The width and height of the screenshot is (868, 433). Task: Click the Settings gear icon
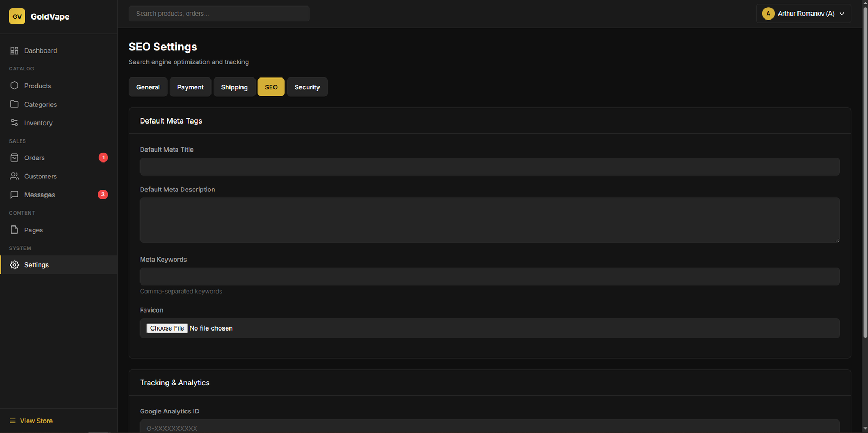(x=15, y=265)
